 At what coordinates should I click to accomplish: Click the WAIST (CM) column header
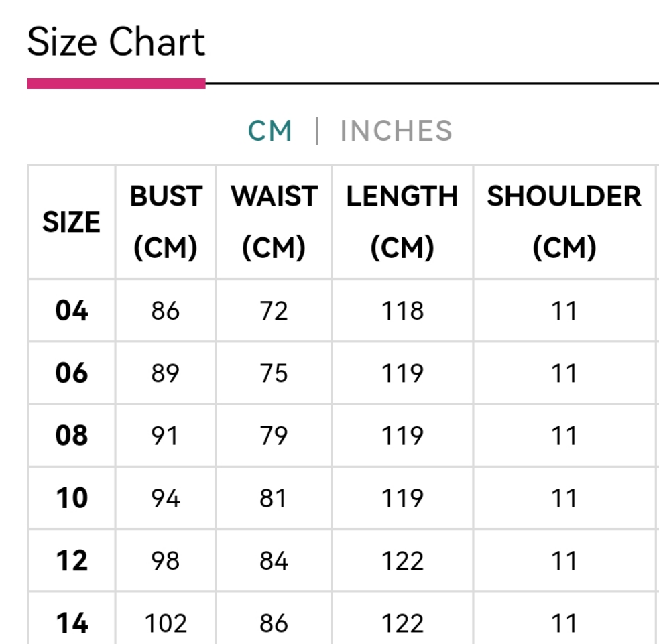(x=274, y=222)
